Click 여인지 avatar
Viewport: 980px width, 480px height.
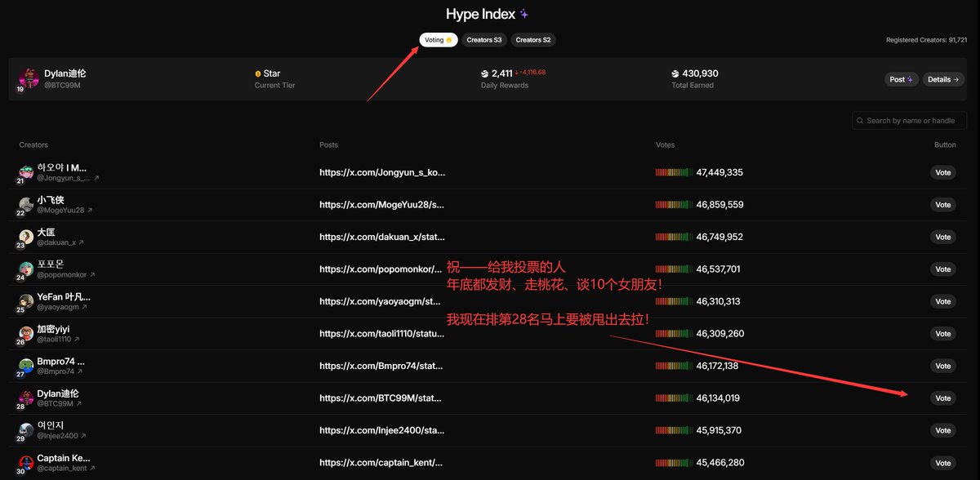pyautogui.click(x=26, y=430)
